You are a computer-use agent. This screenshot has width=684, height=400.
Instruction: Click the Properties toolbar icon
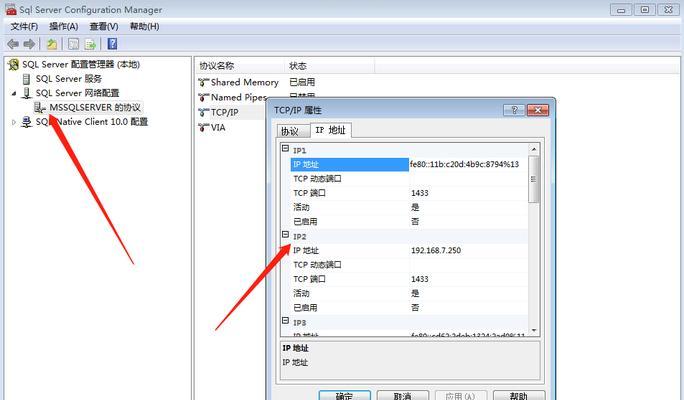(74, 44)
